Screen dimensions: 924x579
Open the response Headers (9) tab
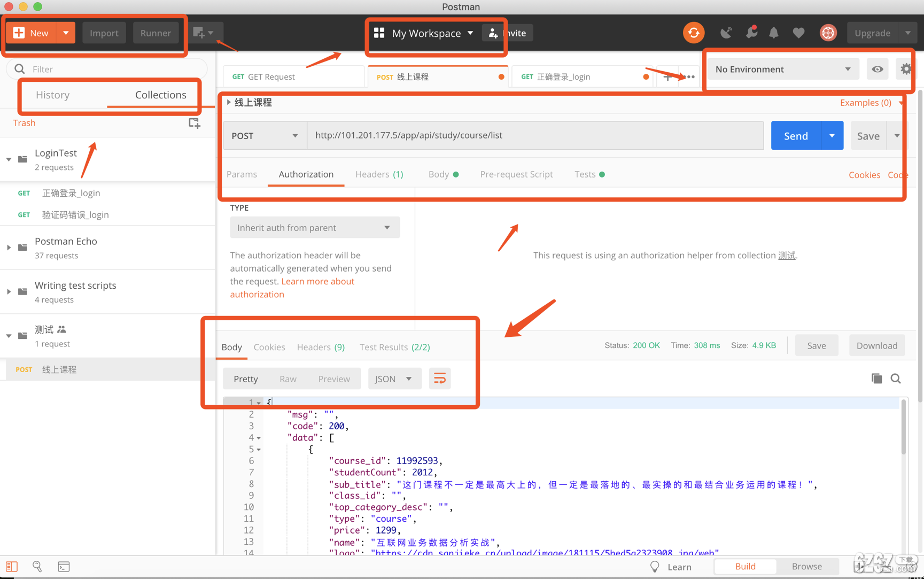click(321, 347)
